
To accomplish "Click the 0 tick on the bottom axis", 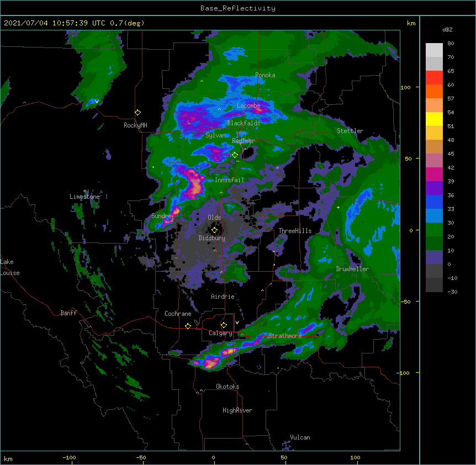I will click(x=213, y=458).
